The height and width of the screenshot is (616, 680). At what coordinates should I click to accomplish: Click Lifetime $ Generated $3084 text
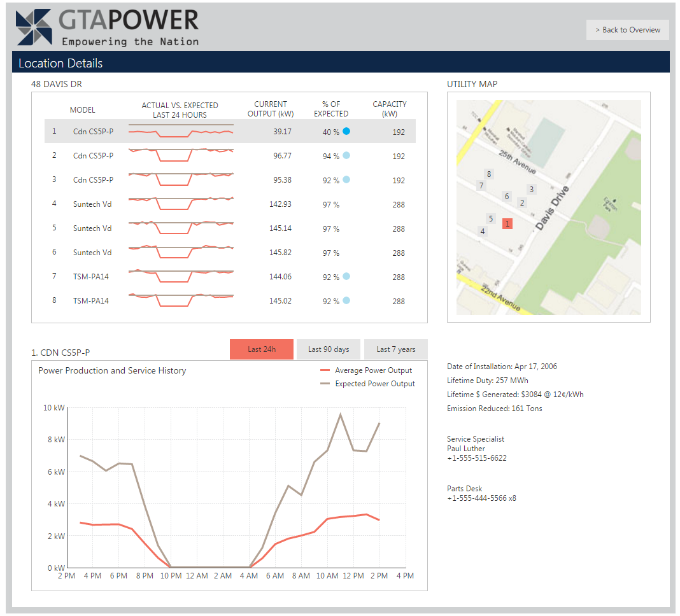(x=516, y=395)
